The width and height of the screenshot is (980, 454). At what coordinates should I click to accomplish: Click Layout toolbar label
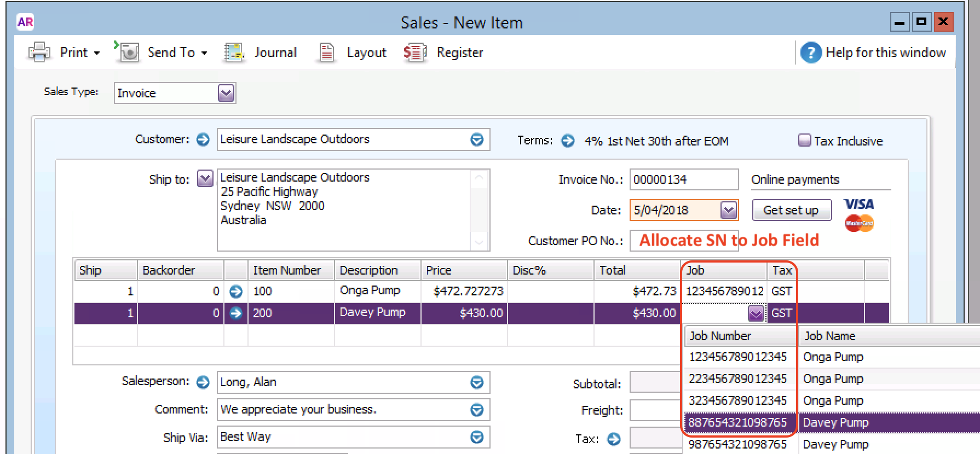click(x=367, y=53)
